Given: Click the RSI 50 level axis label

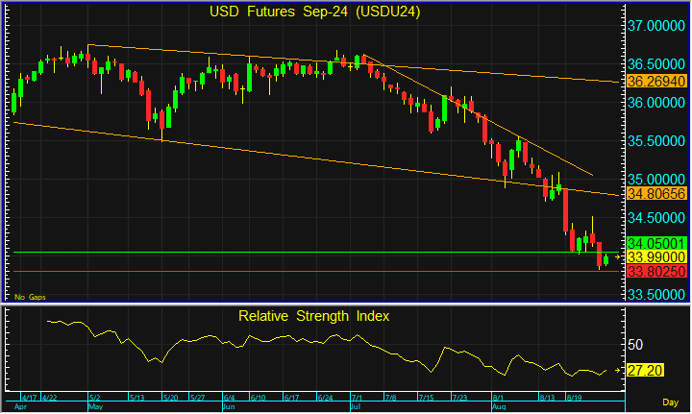Looking at the screenshot, I should click(x=634, y=344).
